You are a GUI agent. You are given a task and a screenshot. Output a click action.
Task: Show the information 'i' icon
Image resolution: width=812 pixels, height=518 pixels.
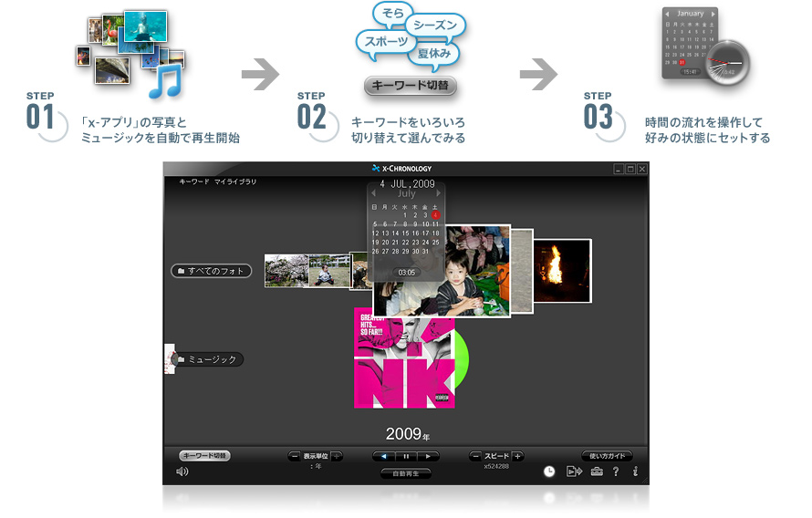635,471
